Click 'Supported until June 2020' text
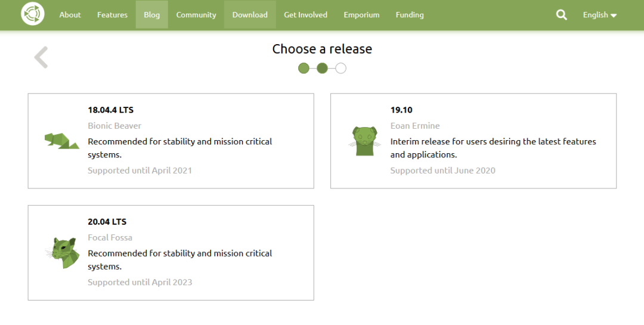The width and height of the screenshot is (644, 325). [442, 171]
